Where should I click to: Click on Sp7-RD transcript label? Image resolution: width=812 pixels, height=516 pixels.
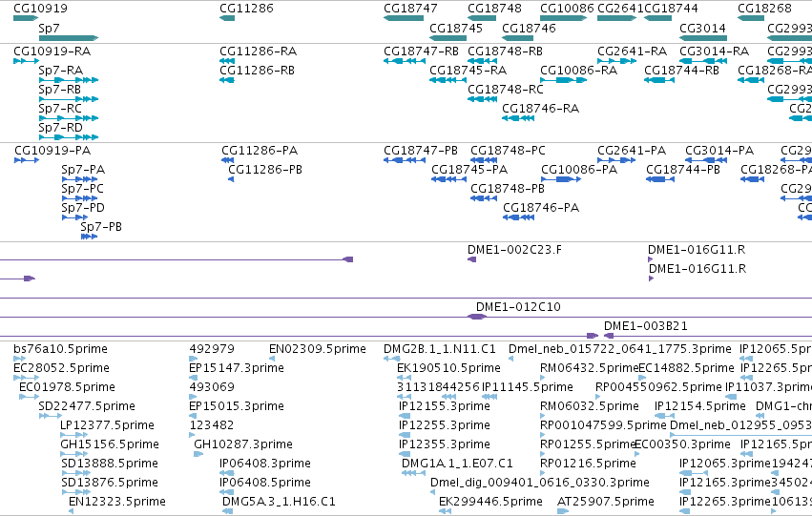[60, 127]
